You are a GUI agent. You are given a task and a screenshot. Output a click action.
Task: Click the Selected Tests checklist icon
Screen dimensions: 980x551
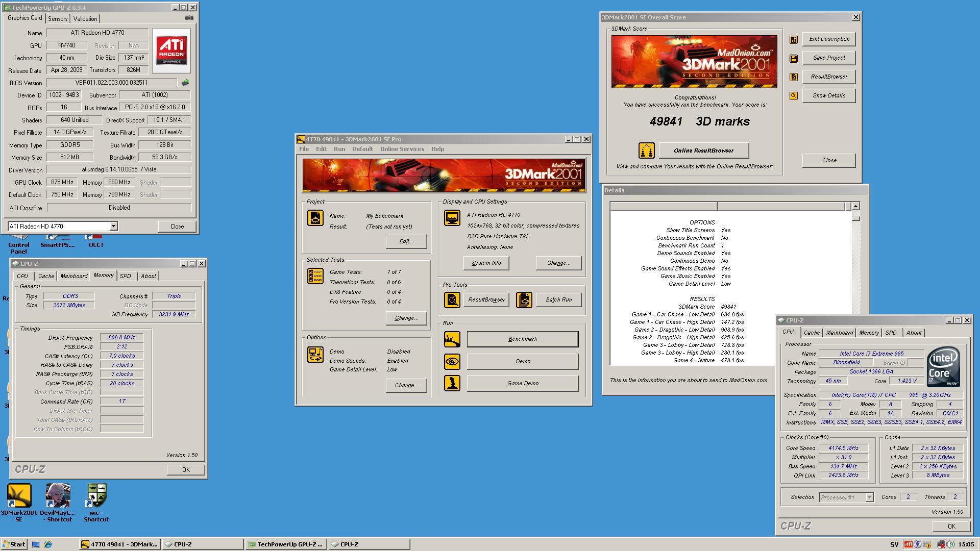[315, 276]
